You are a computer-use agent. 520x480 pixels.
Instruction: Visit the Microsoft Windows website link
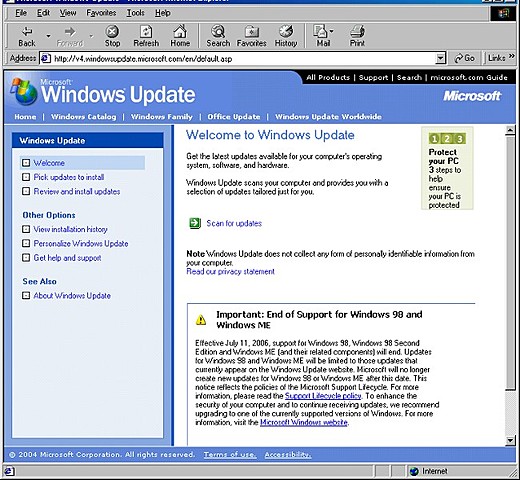[304, 422]
